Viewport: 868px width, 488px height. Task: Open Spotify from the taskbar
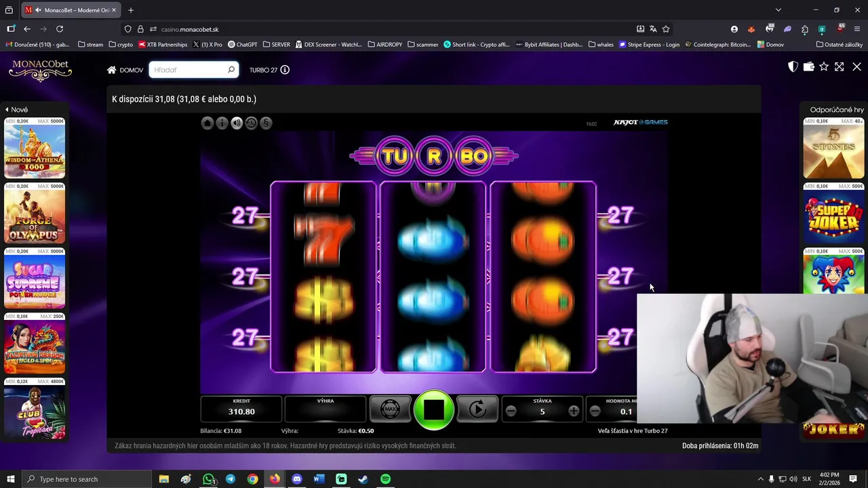tap(385, 479)
